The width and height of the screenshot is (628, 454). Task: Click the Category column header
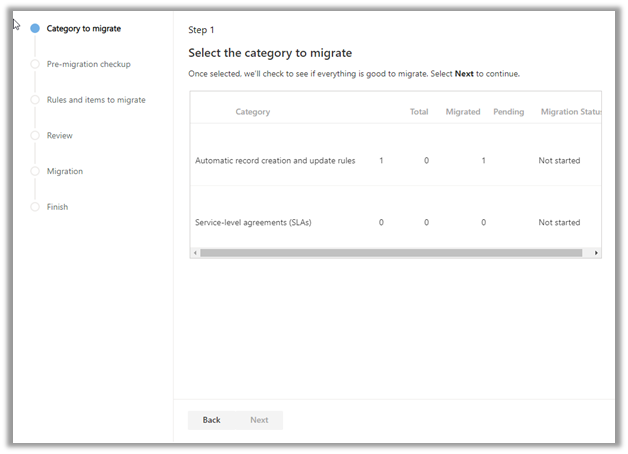click(x=252, y=112)
